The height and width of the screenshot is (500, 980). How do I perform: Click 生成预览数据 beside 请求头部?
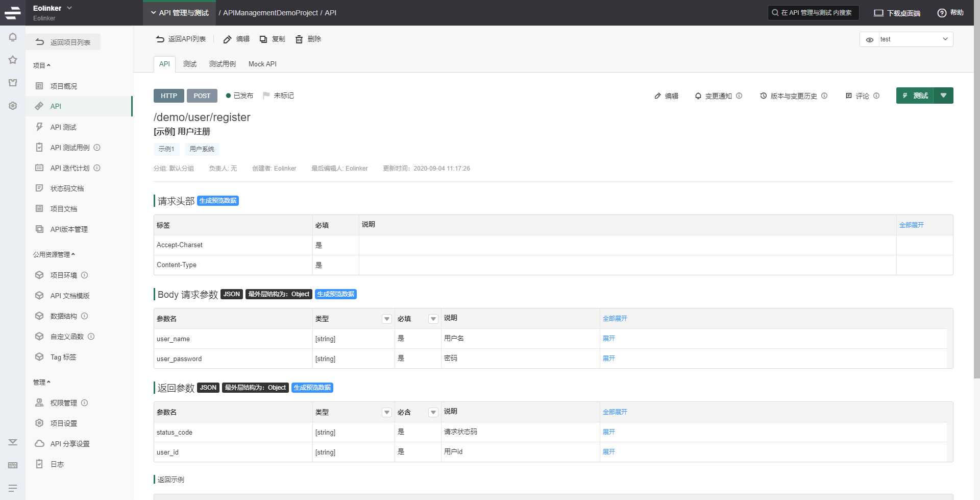tap(218, 201)
